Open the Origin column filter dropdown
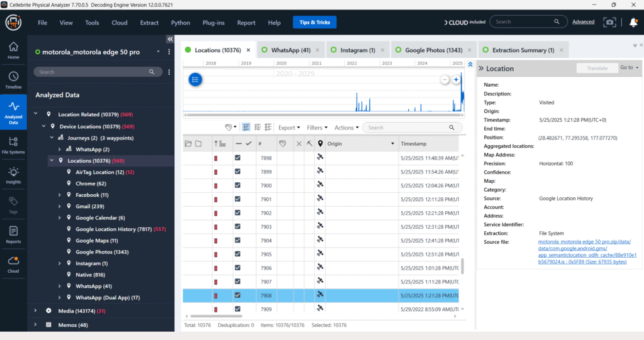644x340 pixels. (x=392, y=144)
